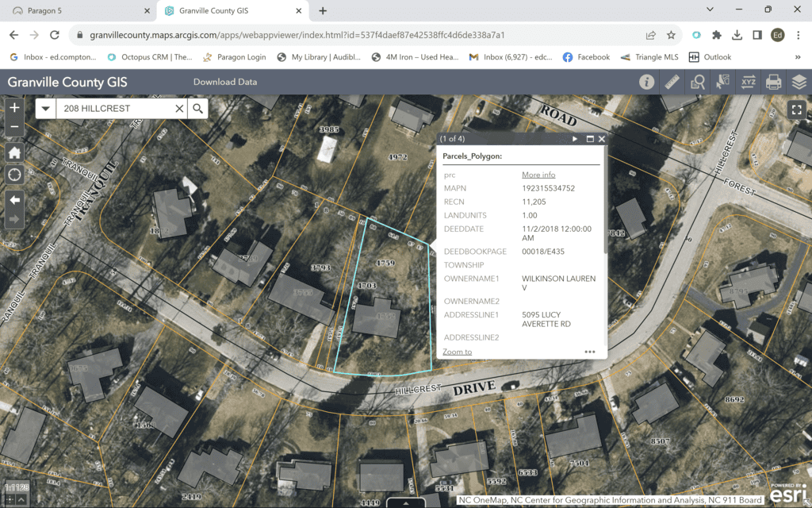Viewport: 812px width, 508px height.
Task: Open the About info icon
Action: pyautogui.click(x=647, y=82)
